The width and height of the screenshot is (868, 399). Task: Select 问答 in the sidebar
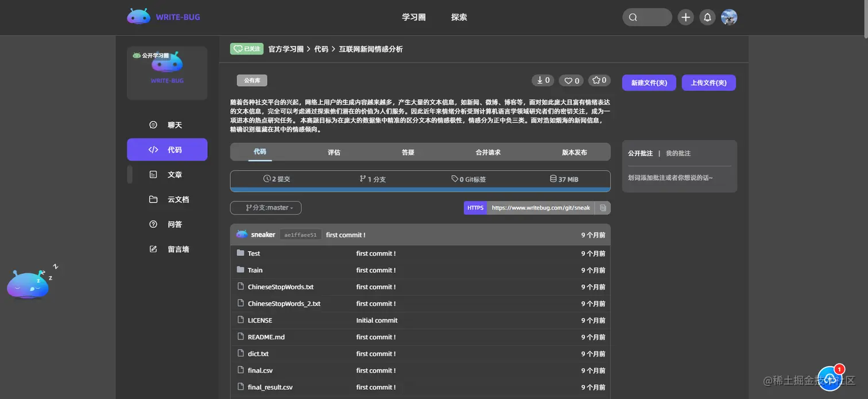click(167, 224)
